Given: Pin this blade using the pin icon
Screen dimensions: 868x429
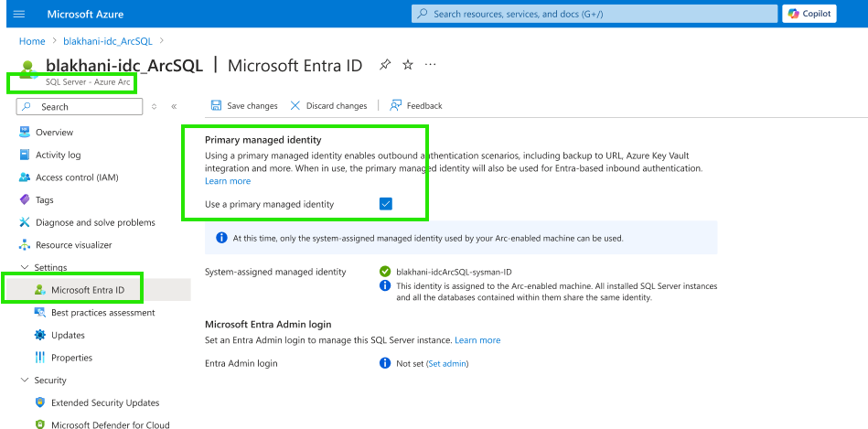Looking at the screenshot, I should [385, 65].
